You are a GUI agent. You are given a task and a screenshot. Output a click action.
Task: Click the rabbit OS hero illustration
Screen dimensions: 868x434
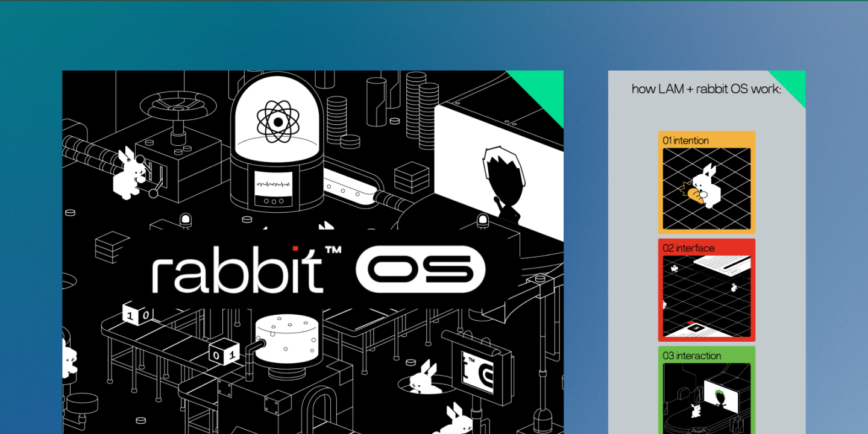pyautogui.click(x=313, y=252)
